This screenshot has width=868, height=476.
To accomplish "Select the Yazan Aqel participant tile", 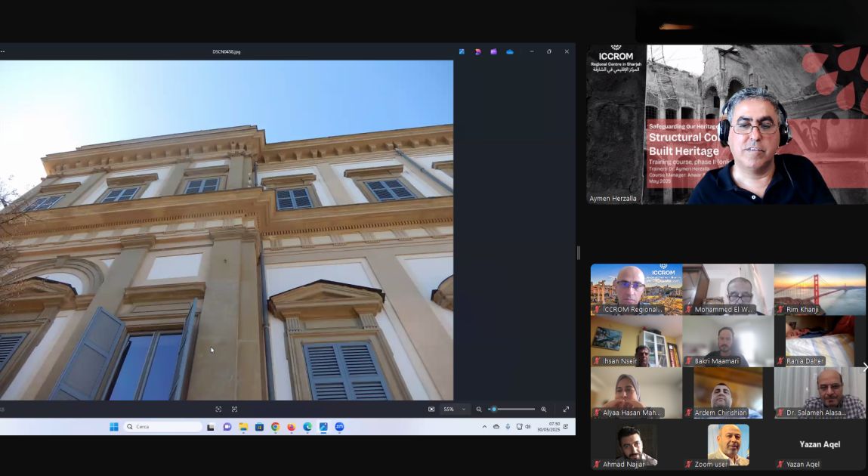I will tap(820, 445).
